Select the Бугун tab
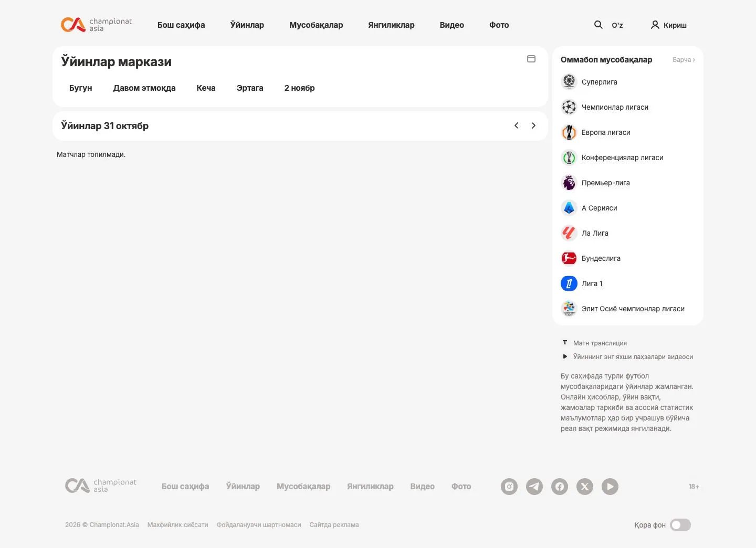The image size is (756, 548). [81, 88]
